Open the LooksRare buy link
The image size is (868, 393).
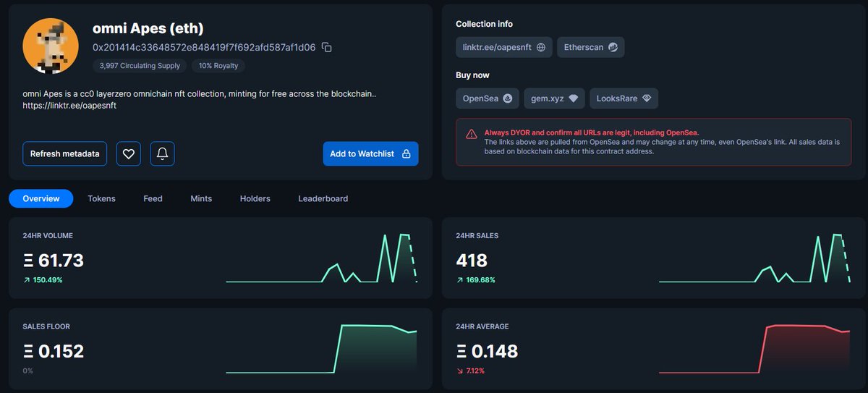624,98
